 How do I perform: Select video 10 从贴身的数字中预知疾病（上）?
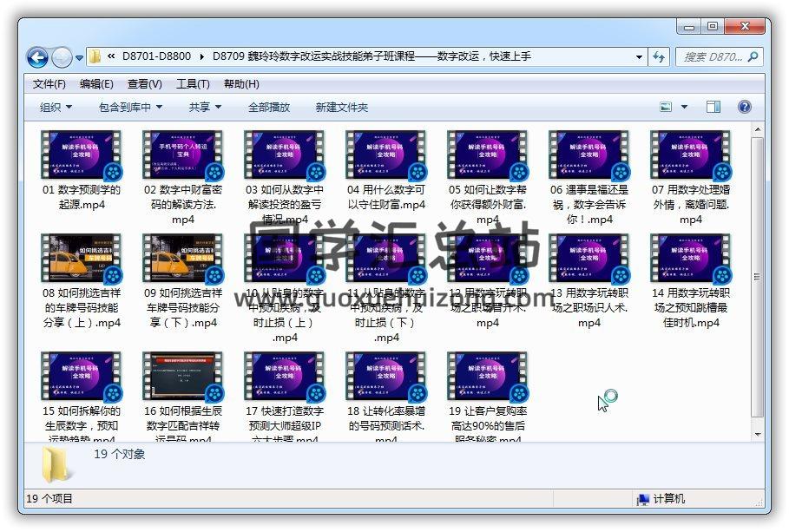coord(285,288)
